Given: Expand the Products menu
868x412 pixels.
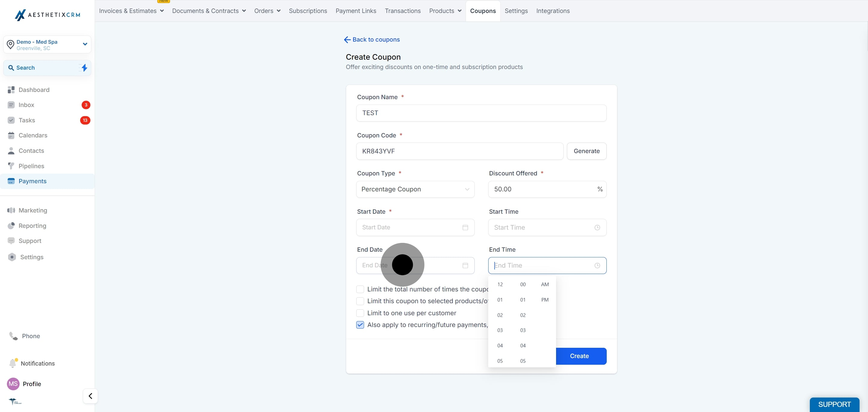Looking at the screenshot, I should [445, 11].
